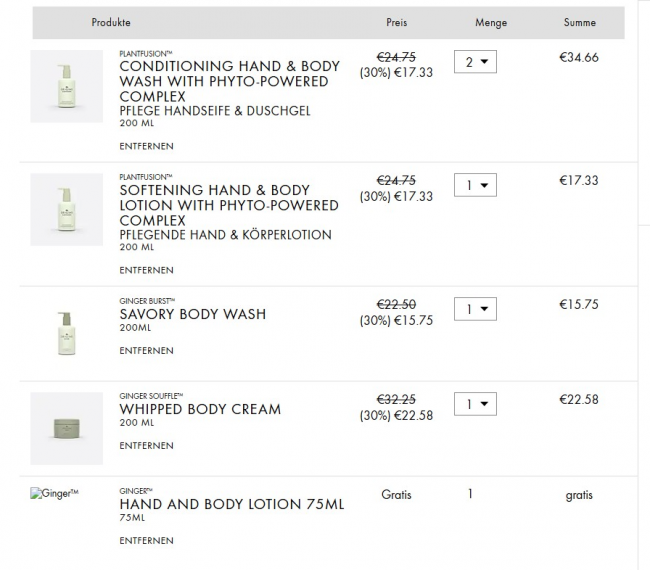The height and width of the screenshot is (570, 650).
Task: Click the broken Ginger image placeholder
Action: [x=55, y=493]
